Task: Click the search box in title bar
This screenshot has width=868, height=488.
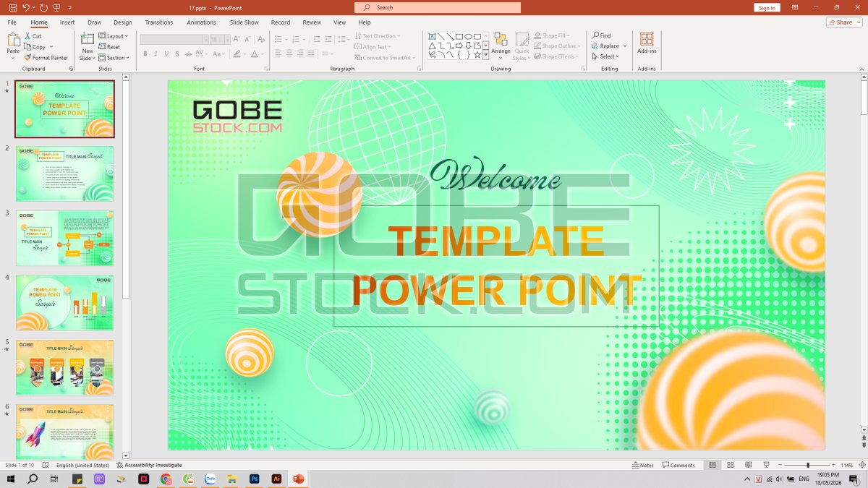Action: click(x=438, y=7)
